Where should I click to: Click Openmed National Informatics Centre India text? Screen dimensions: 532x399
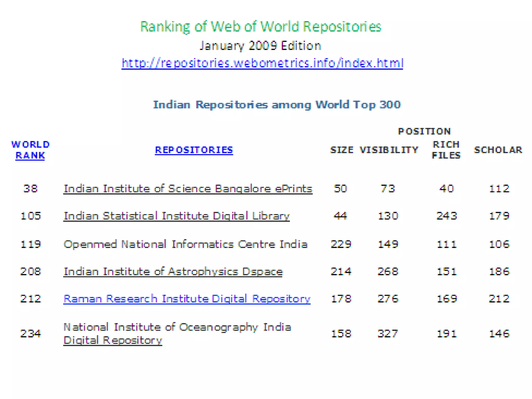click(x=185, y=244)
